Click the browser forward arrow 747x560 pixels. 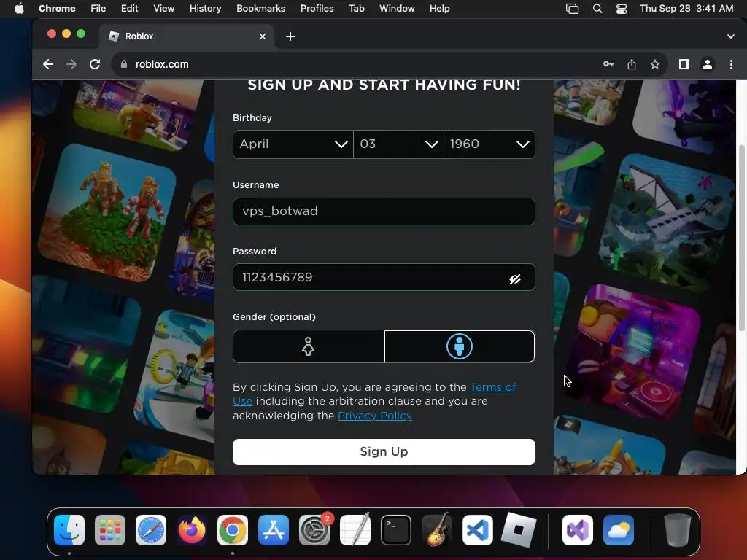click(x=71, y=64)
